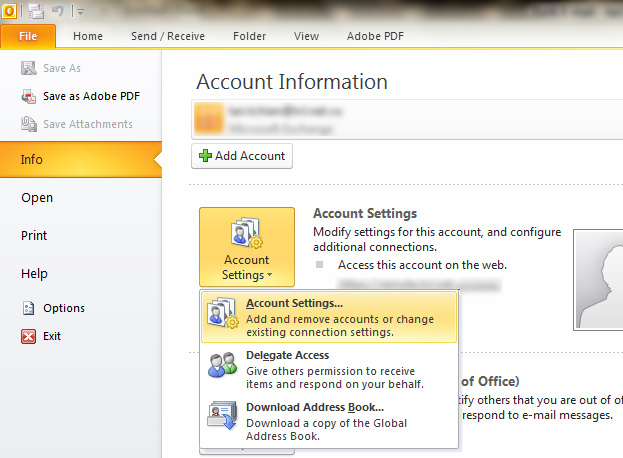Image resolution: width=623 pixels, height=458 pixels.
Task: Click the Options page icon
Action: 29,308
